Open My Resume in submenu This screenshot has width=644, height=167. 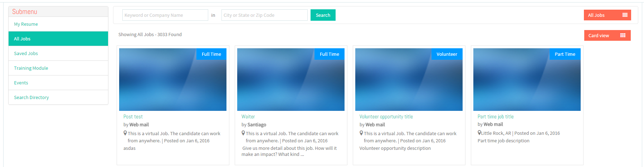[x=58, y=24]
